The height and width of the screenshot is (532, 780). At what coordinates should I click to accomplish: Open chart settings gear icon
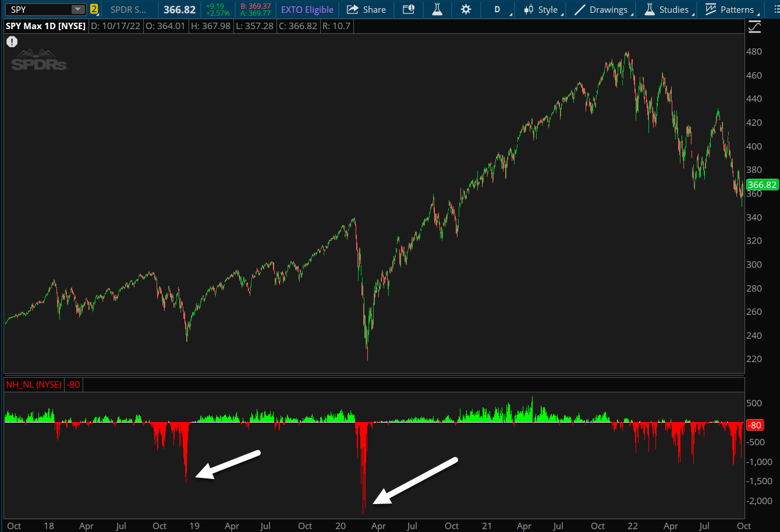pyautogui.click(x=466, y=9)
